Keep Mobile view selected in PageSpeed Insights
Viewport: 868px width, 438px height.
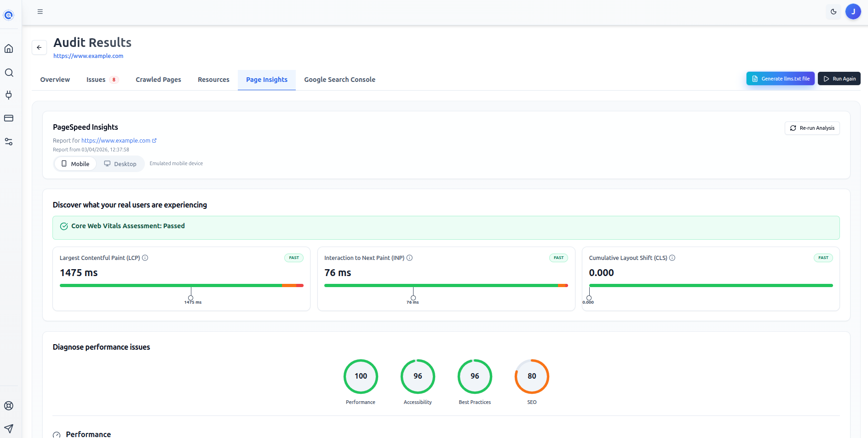tap(75, 164)
